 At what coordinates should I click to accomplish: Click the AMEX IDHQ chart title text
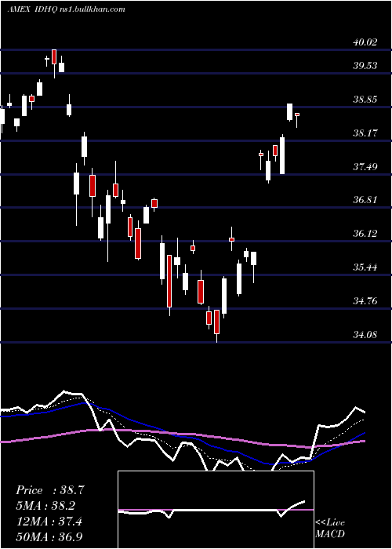[66, 9]
